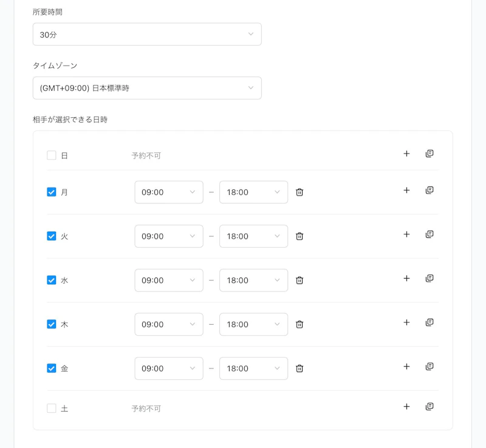Add another time slot for Monday (月)
The image size is (486, 448).
pyautogui.click(x=406, y=189)
